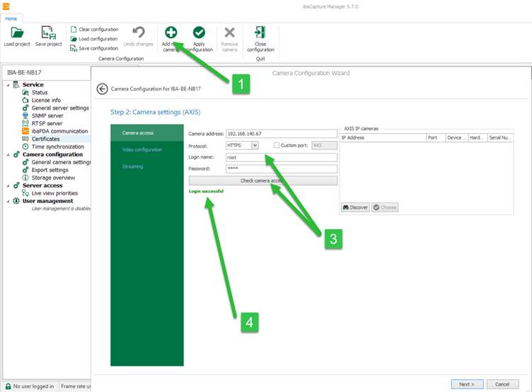The width and height of the screenshot is (532, 392).
Task: Go back with the wizard back arrow
Action: coord(102,89)
